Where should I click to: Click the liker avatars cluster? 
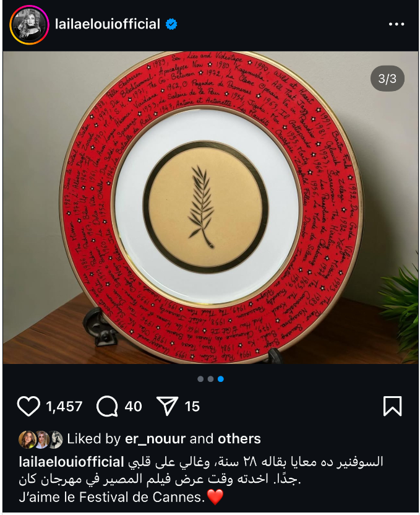click(41, 439)
